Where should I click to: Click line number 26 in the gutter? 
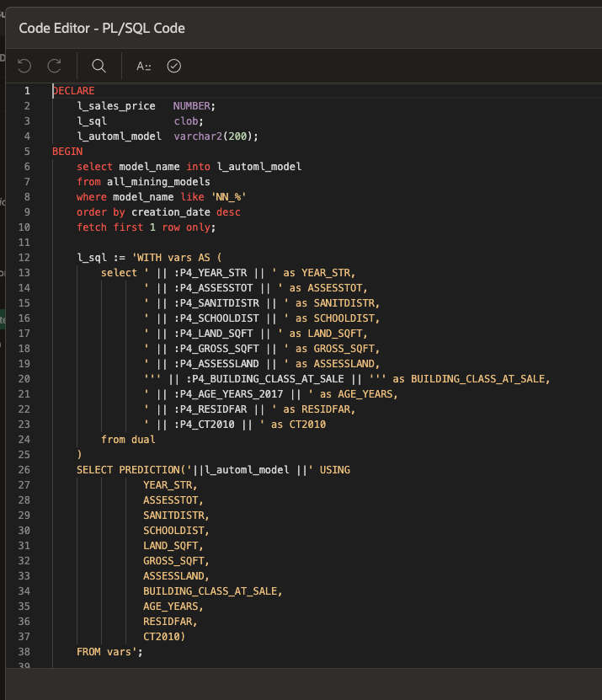pos(24,470)
